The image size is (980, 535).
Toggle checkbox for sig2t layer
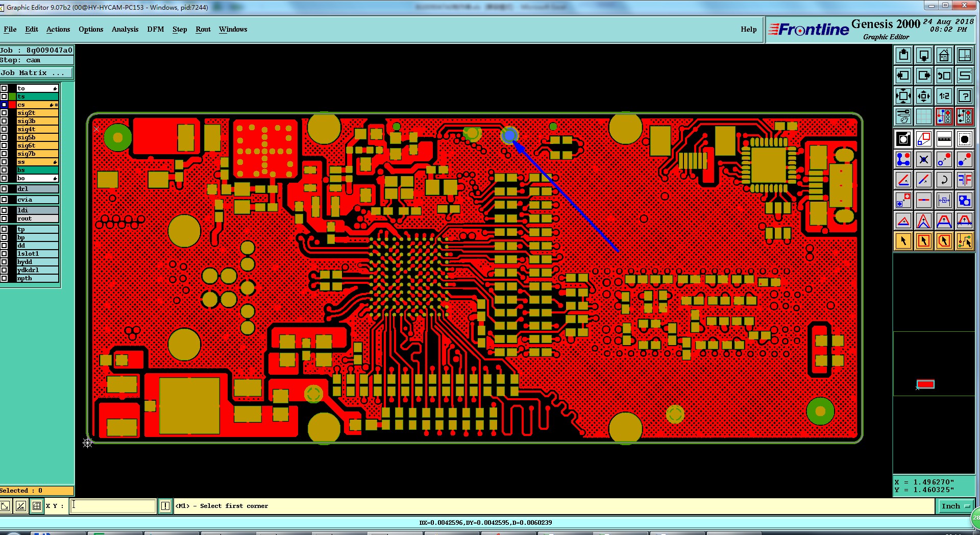click(4, 113)
